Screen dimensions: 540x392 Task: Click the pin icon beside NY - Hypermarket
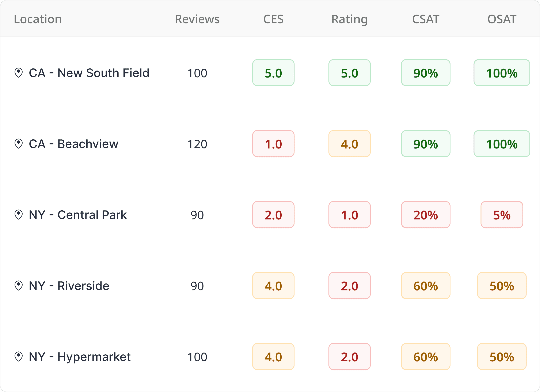click(19, 357)
